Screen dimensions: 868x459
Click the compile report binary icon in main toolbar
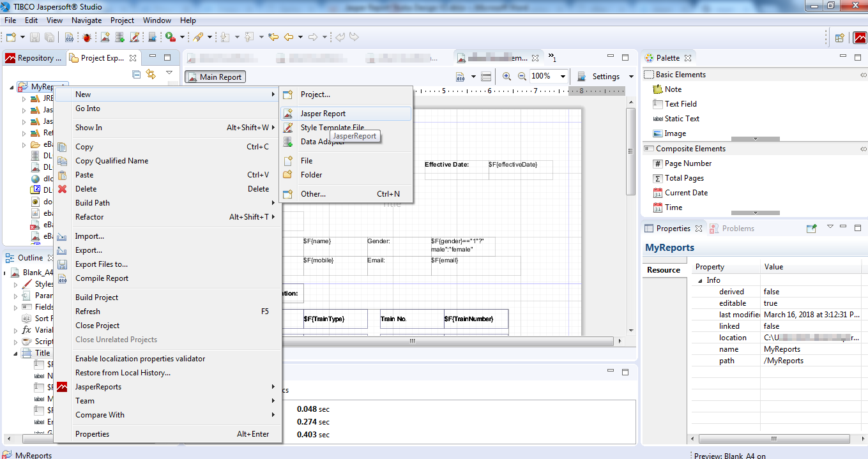coord(71,38)
